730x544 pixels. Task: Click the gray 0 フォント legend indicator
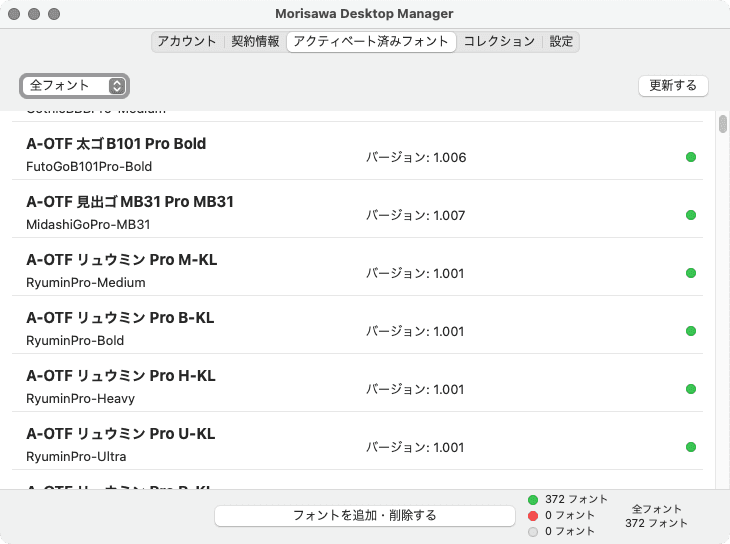(x=533, y=531)
